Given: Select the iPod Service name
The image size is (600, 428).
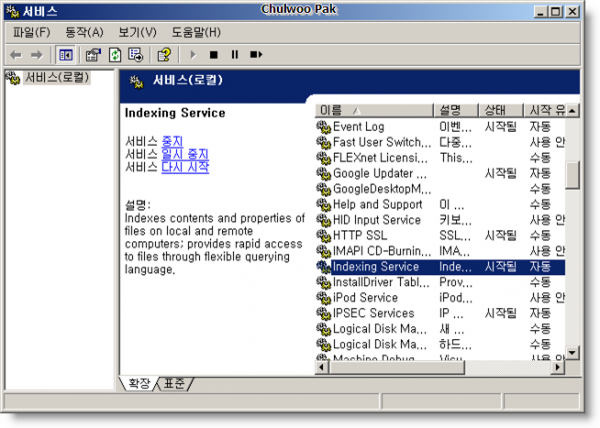Looking at the screenshot, I should [365, 298].
